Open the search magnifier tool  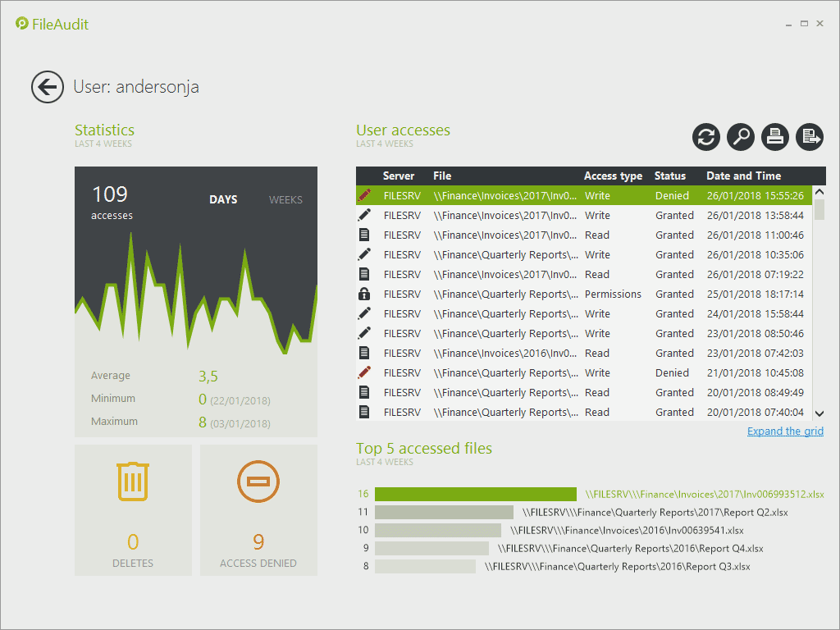pos(741,137)
